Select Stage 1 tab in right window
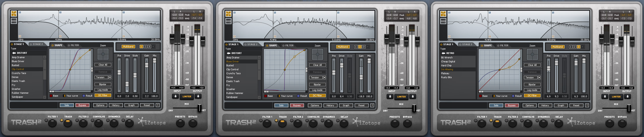Screen dimensions: 644x137 (447, 44)
